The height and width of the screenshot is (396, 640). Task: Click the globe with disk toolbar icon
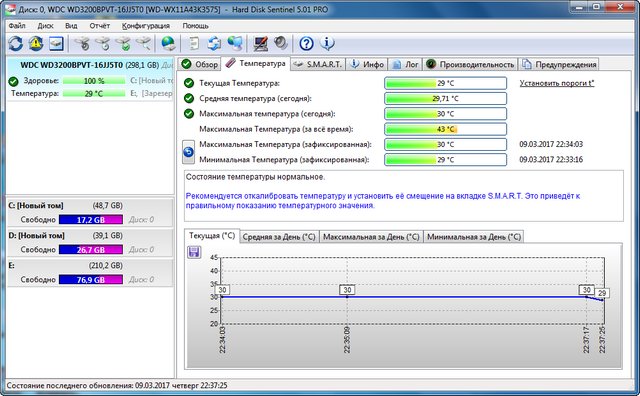[x=168, y=43]
